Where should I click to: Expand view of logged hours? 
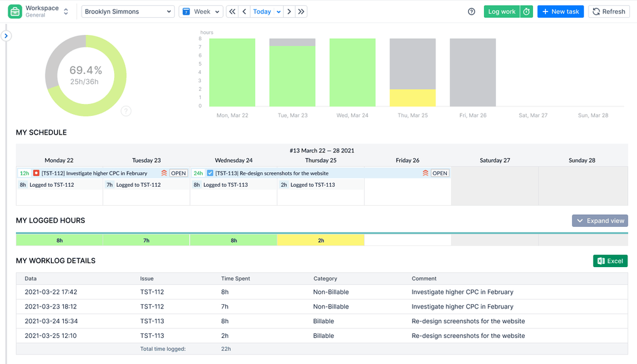(599, 221)
